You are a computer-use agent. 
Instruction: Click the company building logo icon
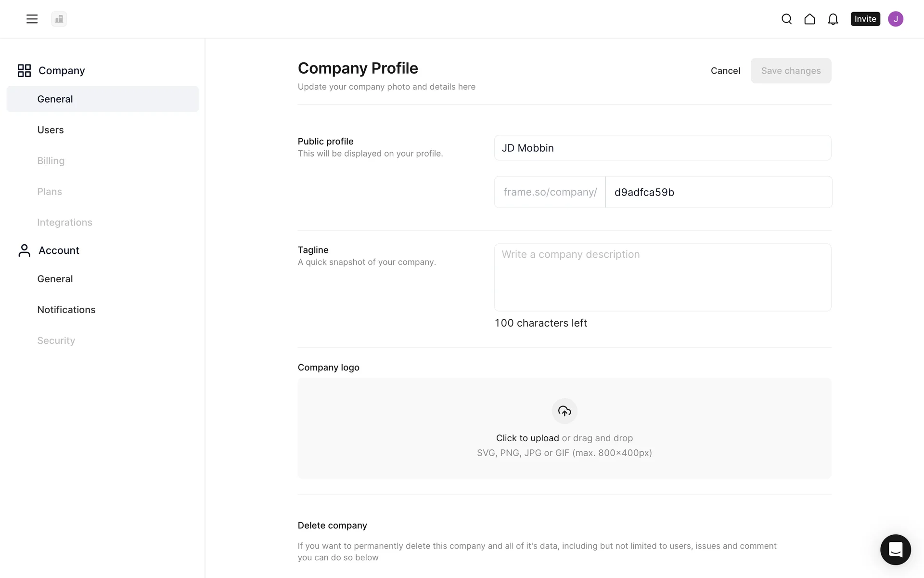click(x=59, y=19)
